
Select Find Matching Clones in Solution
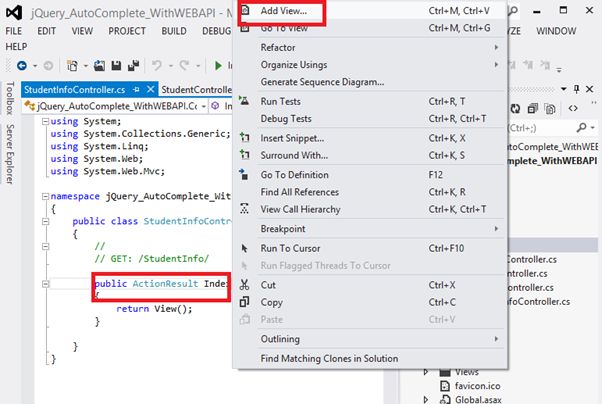pyautogui.click(x=371, y=358)
